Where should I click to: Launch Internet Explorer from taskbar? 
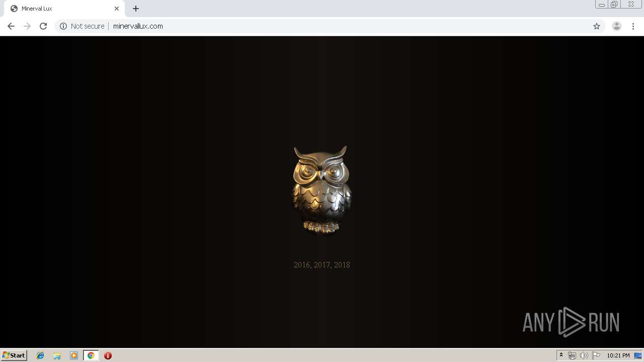click(40, 355)
